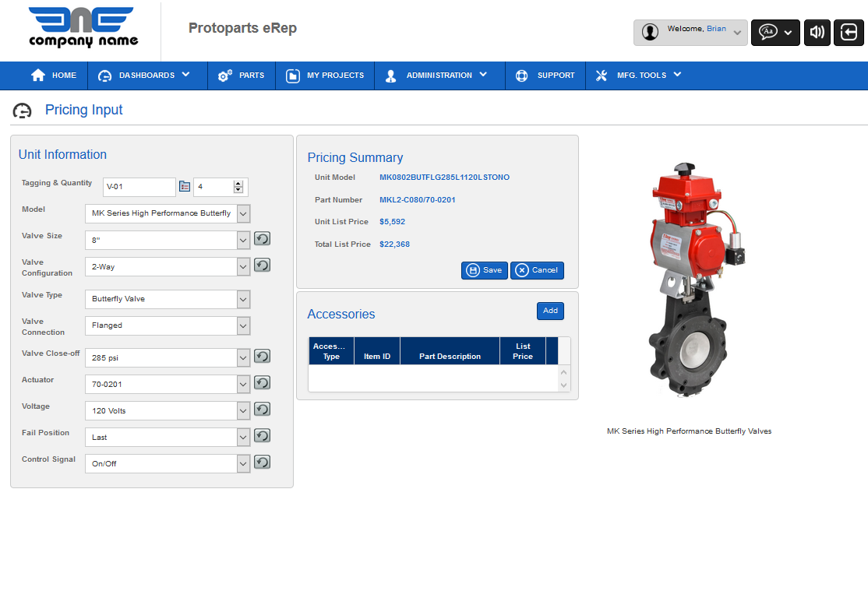Reset the Valve Close-off selection
The image size is (868, 605).
coord(263,356)
